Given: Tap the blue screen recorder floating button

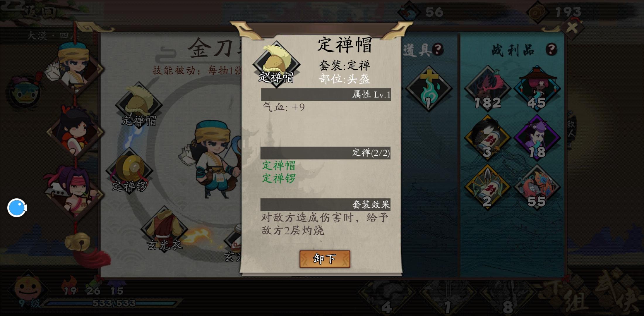Looking at the screenshot, I should (17, 208).
